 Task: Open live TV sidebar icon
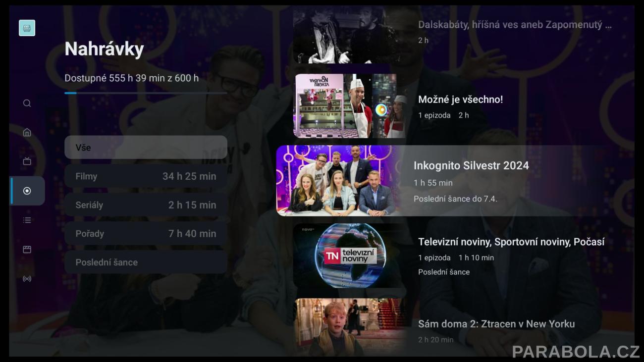27,161
